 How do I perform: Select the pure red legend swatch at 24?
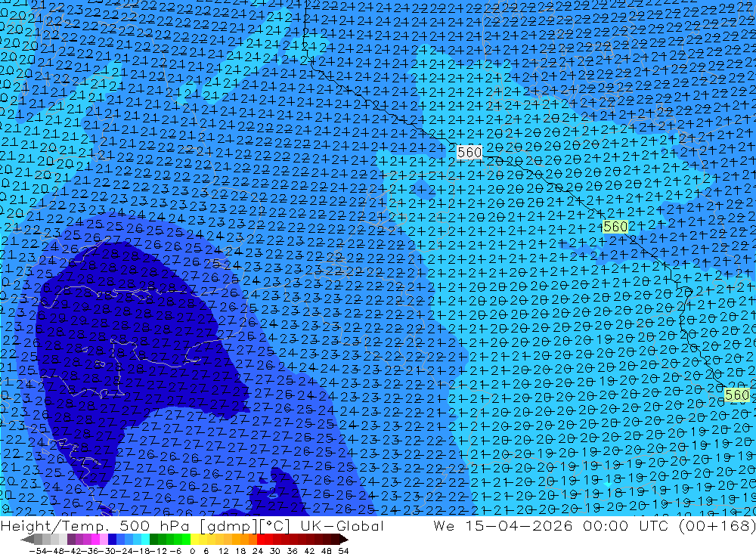pos(261,540)
